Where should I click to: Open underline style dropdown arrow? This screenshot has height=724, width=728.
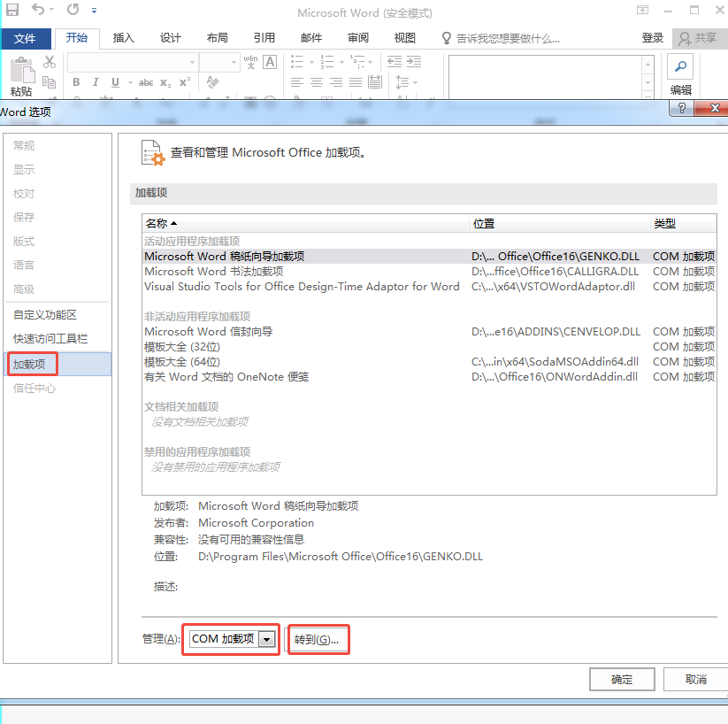(x=130, y=82)
